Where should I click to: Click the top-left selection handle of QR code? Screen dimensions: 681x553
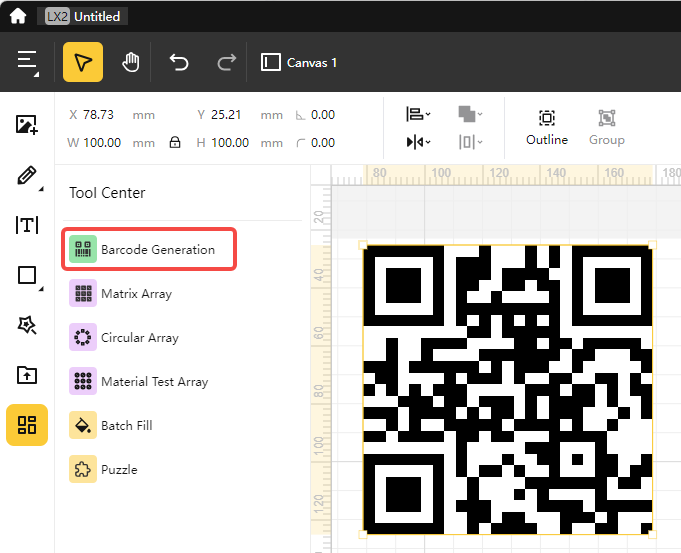click(x=363, y=245)
